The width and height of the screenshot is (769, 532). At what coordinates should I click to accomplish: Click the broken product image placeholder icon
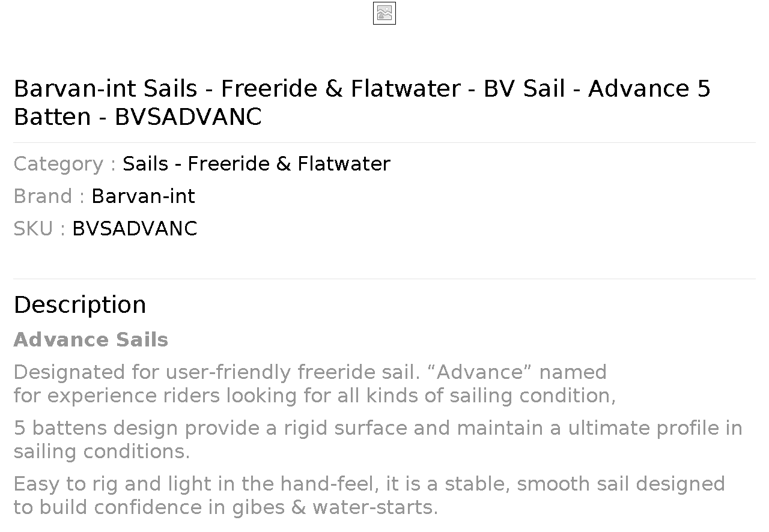coord(384,13)
